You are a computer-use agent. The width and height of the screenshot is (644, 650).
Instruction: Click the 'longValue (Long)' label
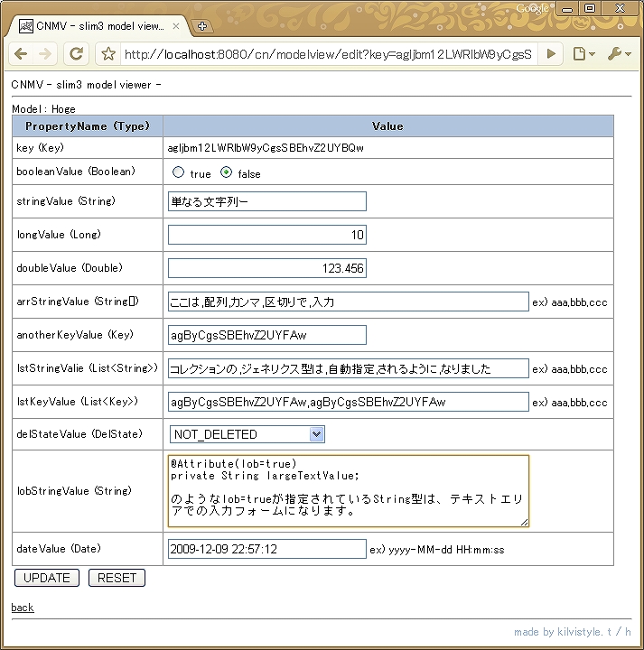click(59, 235)
